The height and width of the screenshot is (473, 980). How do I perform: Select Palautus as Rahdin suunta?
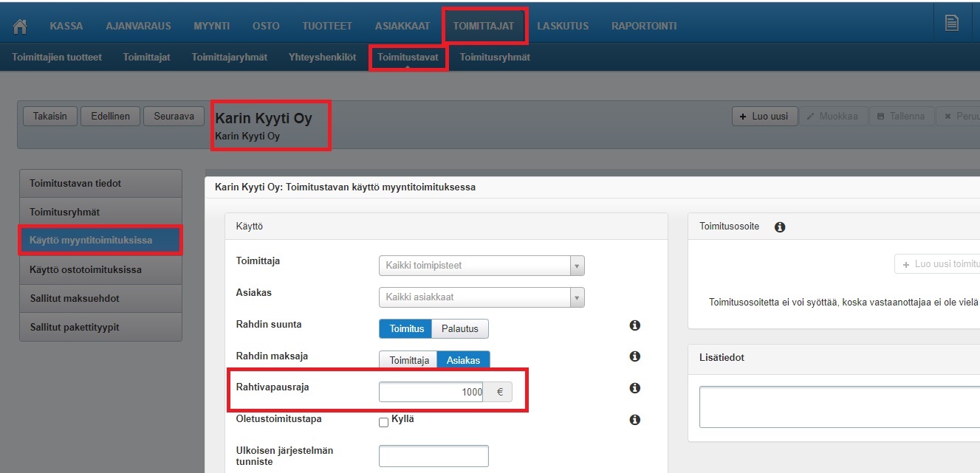pyautogui.click(x=460, y=329)
